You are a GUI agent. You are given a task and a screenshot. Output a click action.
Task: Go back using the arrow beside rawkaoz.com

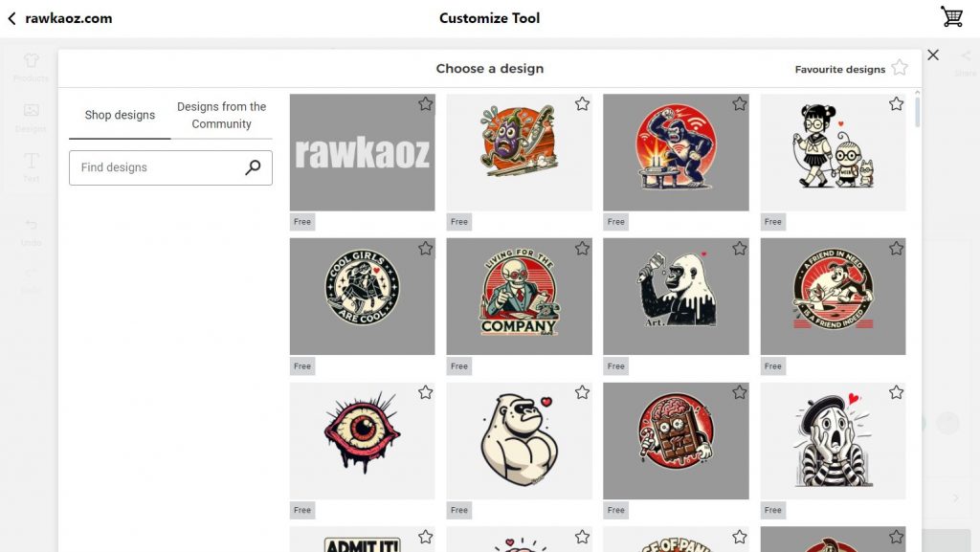[11, 16]
